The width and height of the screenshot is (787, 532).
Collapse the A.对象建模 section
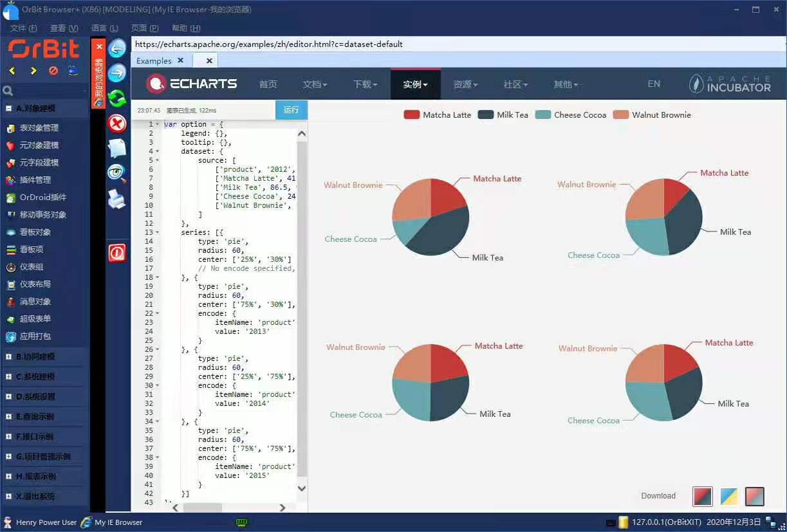point(9,108)
